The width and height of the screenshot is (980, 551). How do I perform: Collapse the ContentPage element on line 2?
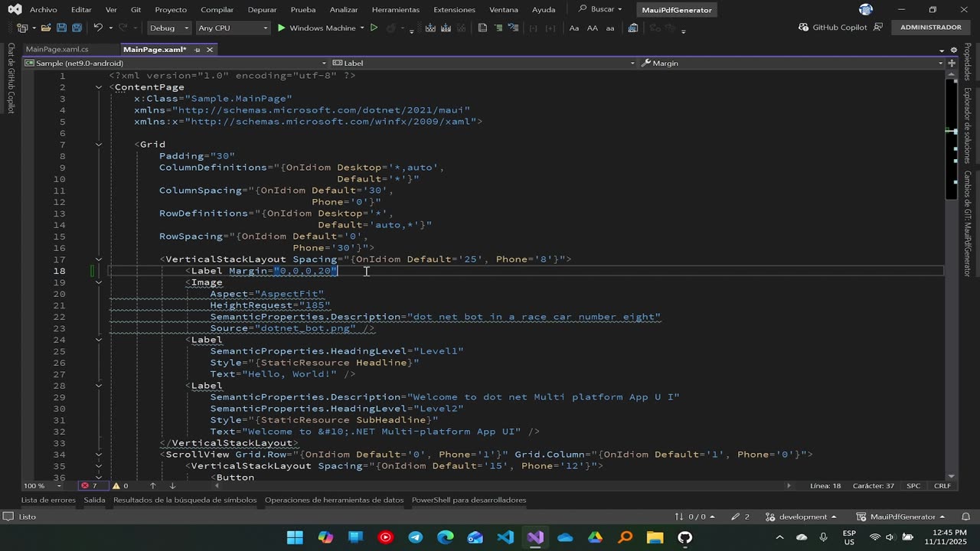tap(99, 87)
